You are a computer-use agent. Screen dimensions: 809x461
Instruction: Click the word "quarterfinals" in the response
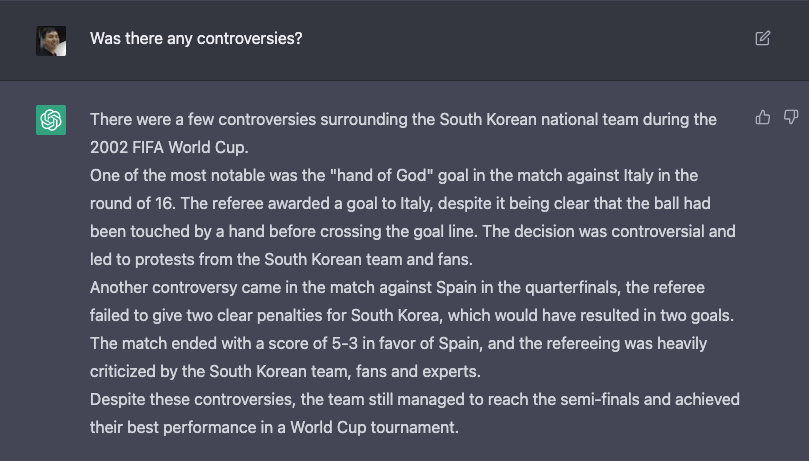coord(572,287)
